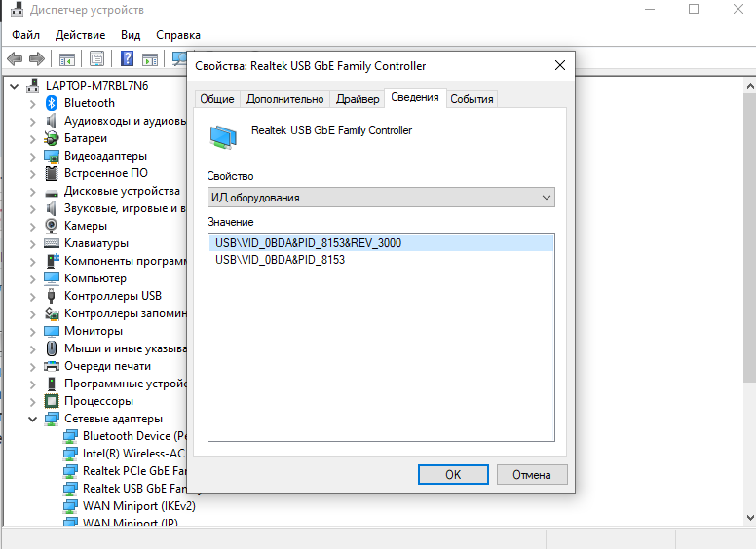Screen dimensions: 756x549
Task: Expand the Клавиатуры tree node
Action: coord(32,243)
